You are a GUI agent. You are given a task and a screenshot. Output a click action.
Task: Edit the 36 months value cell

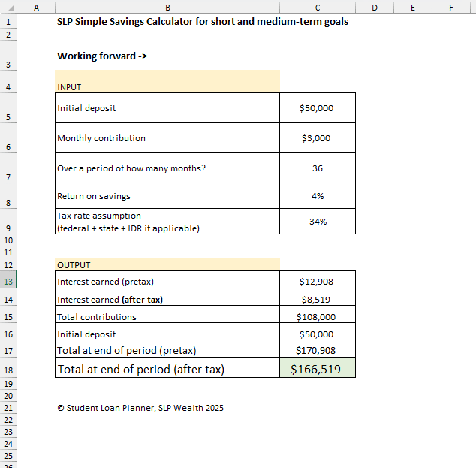[318, 168]
